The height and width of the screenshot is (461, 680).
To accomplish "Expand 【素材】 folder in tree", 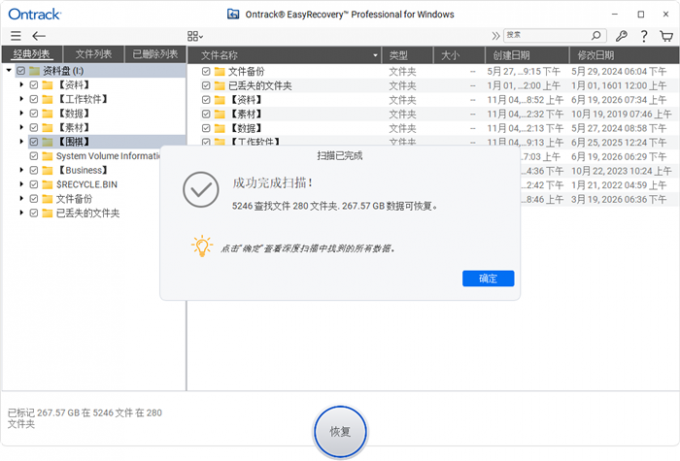I will coord(21,128).
